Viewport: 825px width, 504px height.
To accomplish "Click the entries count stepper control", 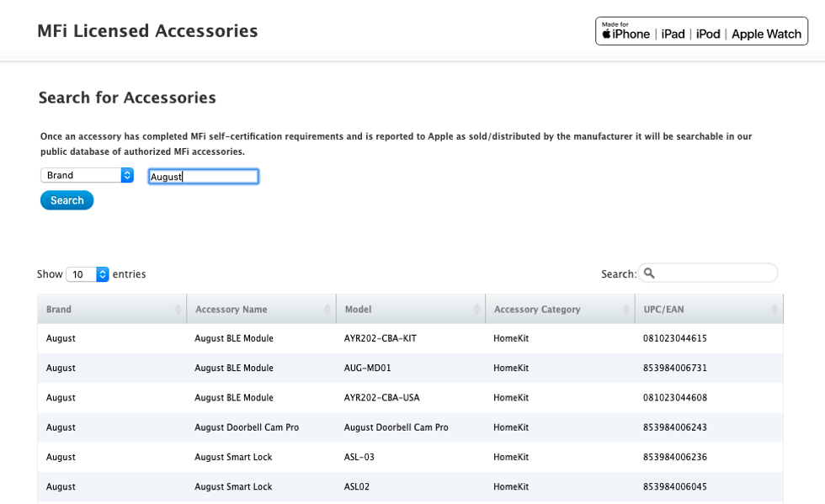I will click(101, 273).
